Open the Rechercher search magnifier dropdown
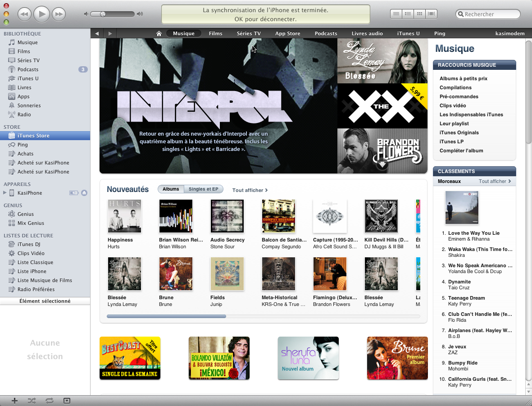This screenshot has width=532, height=406. click(x=461, y=14)
